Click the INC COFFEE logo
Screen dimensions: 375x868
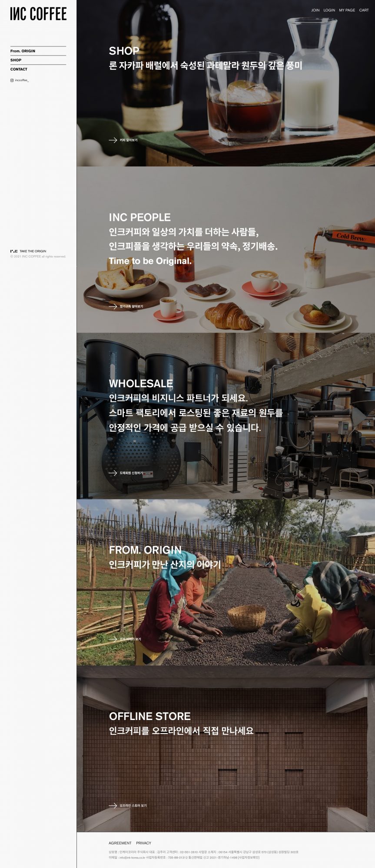[x=38, y=14]
